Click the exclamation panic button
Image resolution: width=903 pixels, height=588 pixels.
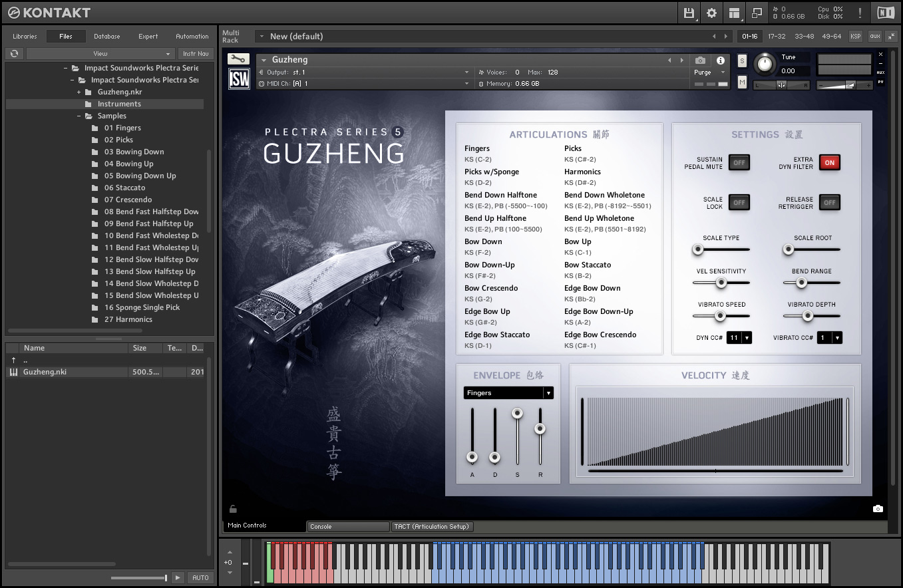tap(860, 13)
